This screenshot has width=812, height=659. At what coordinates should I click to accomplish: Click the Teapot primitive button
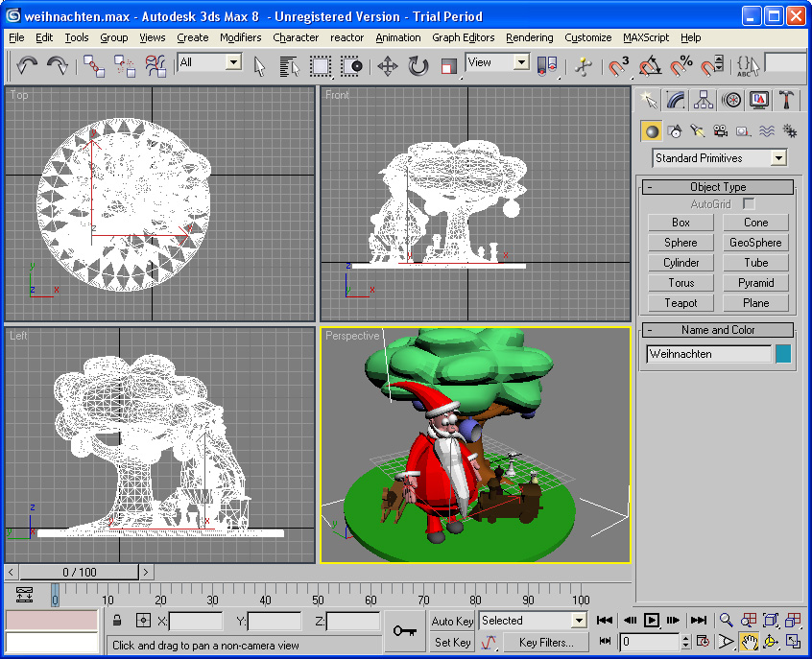coord(681,303)
